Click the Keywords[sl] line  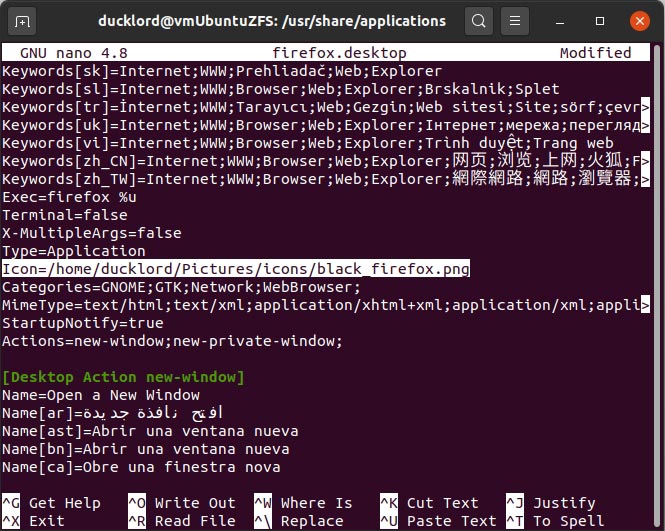pyautogui.click(x=281, y=89)
